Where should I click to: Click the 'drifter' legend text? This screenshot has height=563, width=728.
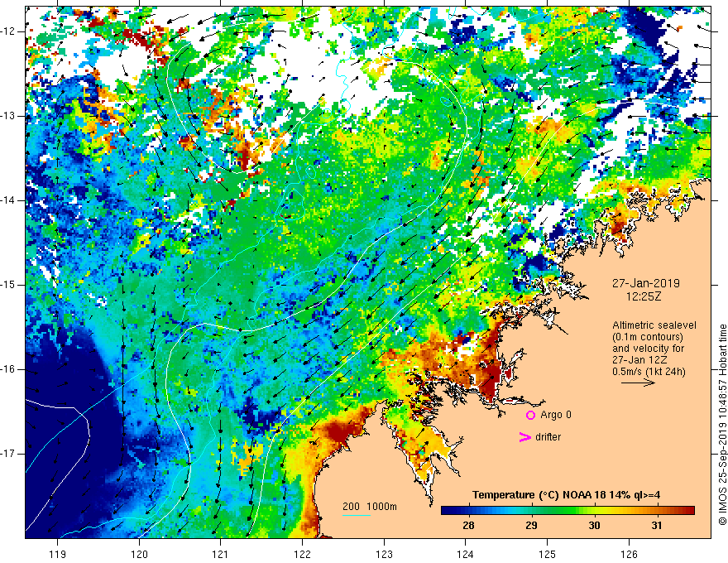[x=548, y=437]
